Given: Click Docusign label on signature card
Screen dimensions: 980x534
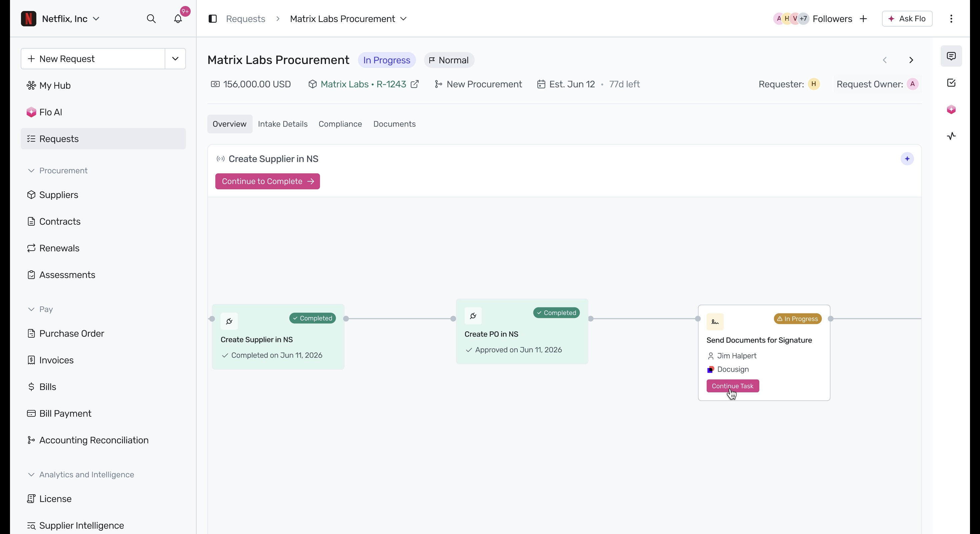Looking at the screenshot, I should (x=733, y=369).
